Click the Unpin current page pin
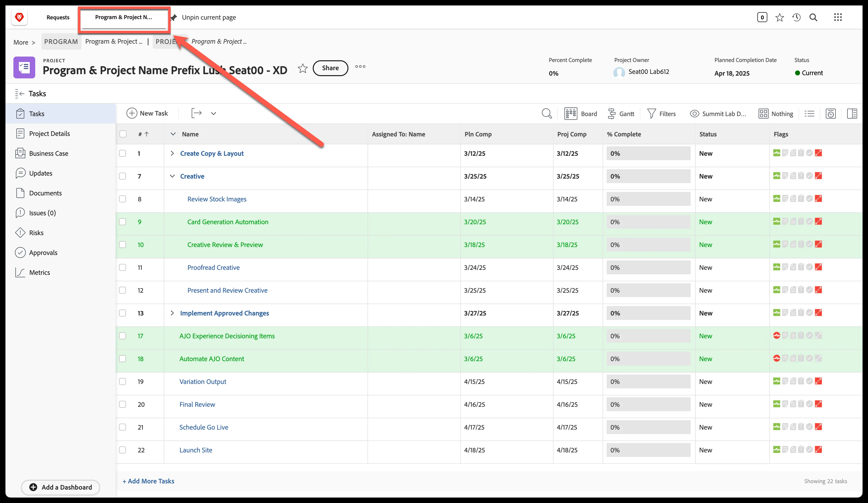The image size is (868, 503). tap(174, 17)
